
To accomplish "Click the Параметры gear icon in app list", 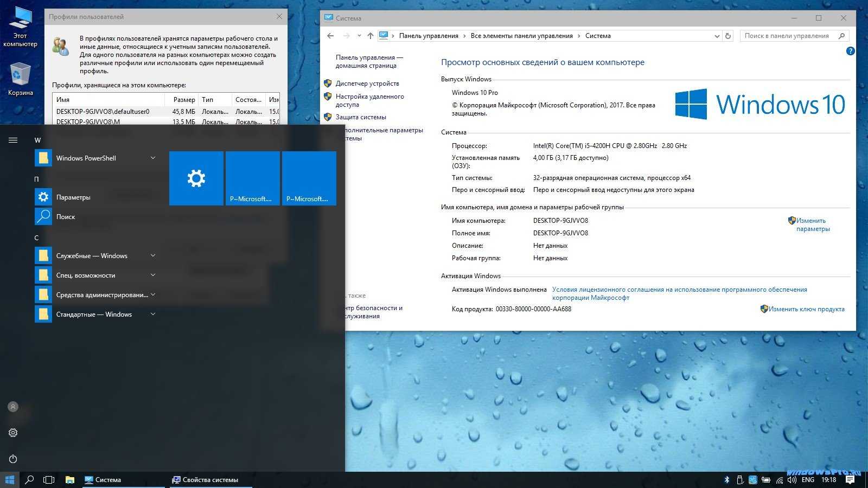I will pyautogui.click(x=43, y=197).
